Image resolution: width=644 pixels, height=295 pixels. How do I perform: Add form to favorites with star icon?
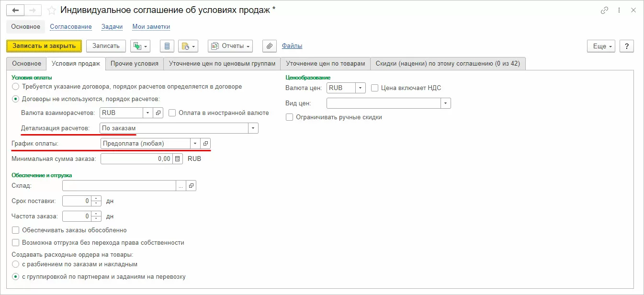tap(52, 10)
